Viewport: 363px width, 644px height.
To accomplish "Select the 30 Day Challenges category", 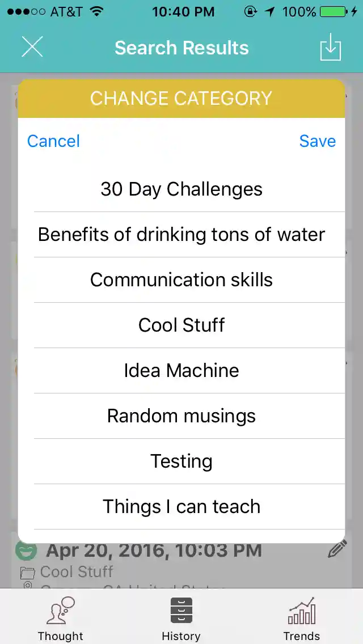I will click(181, 189).
